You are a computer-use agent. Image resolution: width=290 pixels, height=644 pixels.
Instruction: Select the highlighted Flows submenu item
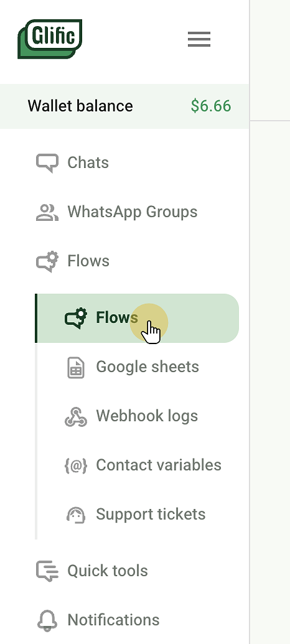click(137, 318)
